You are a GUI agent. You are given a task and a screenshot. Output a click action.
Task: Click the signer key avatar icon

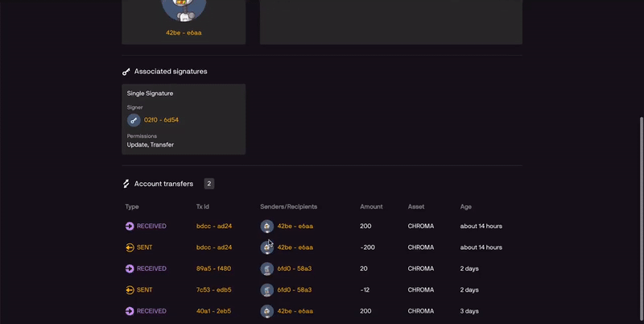pos(134,120)
